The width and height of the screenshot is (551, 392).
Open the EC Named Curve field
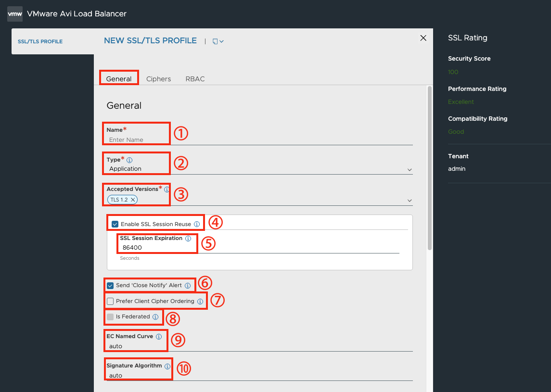(260, 346)
